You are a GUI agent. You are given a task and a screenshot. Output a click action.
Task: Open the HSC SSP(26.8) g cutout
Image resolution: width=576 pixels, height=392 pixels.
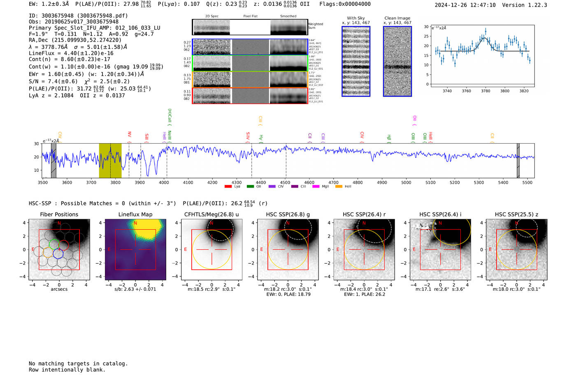point(288,250)
